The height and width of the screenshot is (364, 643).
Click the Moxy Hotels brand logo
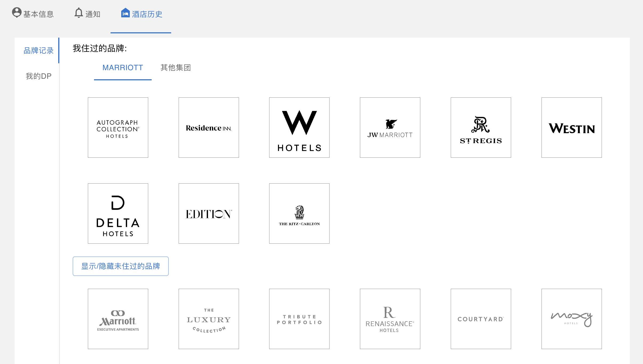pyautogui.click(x=572, y=319)
